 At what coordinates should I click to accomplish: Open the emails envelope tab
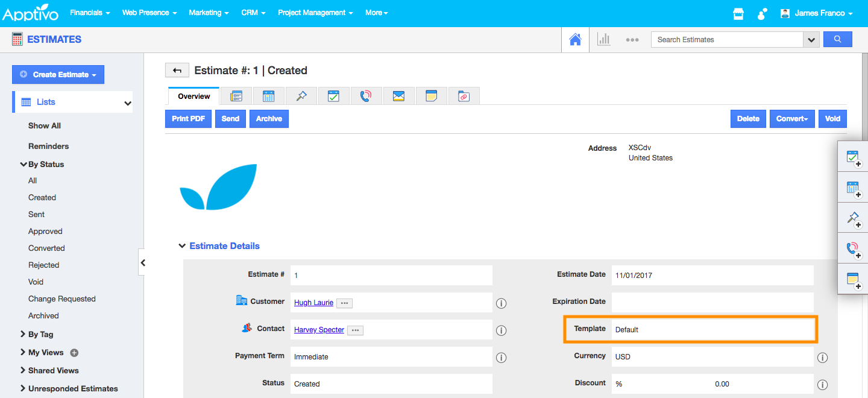pos(398,96)
